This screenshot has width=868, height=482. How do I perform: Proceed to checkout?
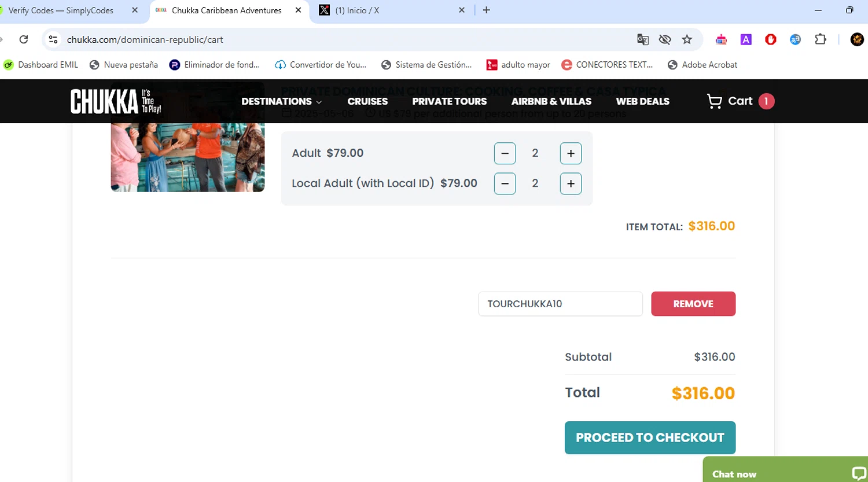click(x=650, y=437)
